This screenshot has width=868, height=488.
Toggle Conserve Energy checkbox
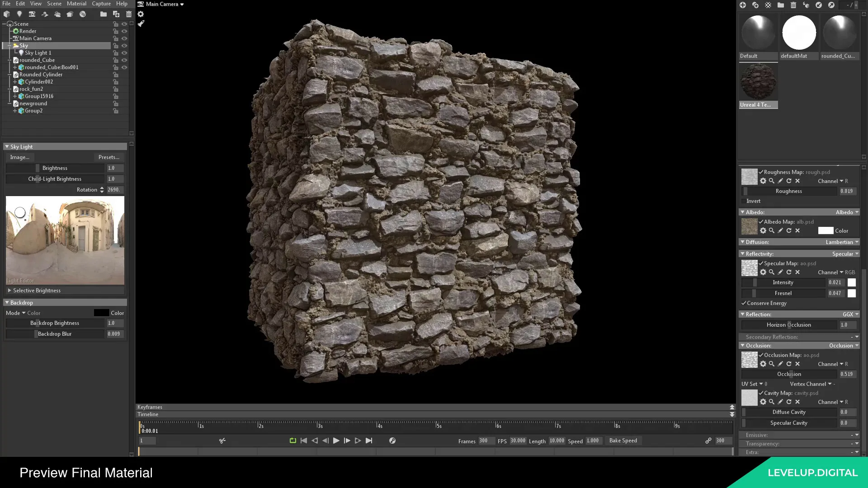[x=744, y=303]
